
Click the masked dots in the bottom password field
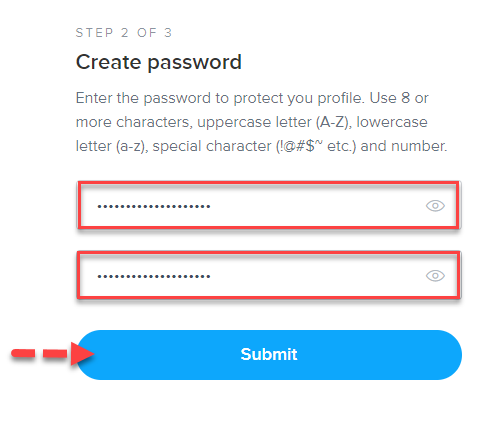(x=154, y=276)
